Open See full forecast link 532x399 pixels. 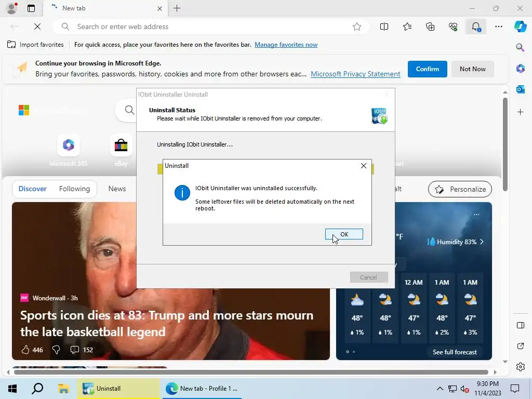(455, 352)
